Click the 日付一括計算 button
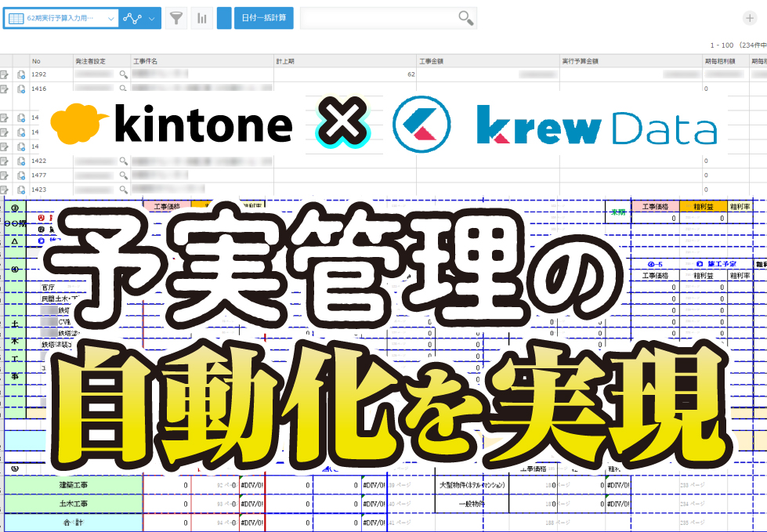767x532 pixels. [264, 19]
